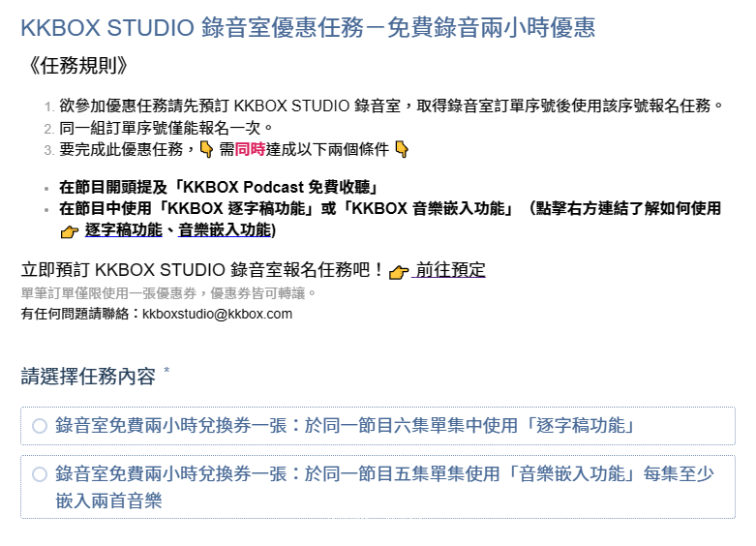
Task: Click the bold bullet about 在節目中使用 KKBOX 功能
Action: (390, 219)
